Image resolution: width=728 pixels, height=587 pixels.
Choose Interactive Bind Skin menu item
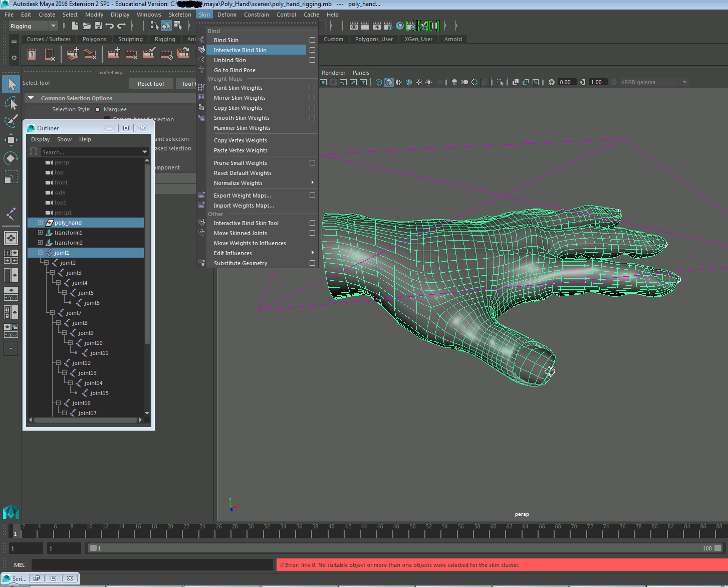(x=240, y=50)
